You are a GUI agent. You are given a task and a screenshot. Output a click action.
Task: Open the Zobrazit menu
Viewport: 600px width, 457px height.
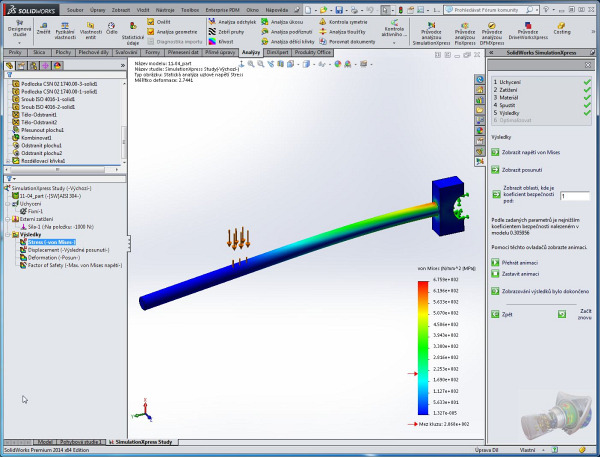point(121,10)
